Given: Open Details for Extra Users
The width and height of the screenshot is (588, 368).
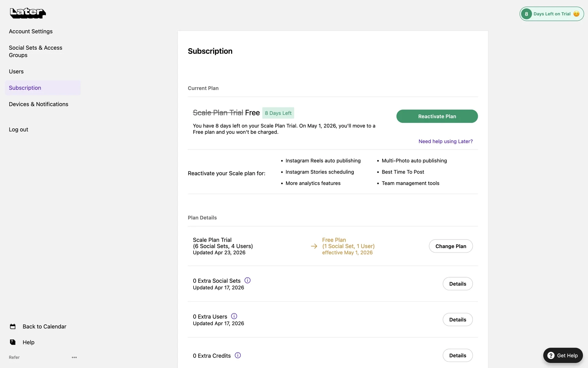Looking at the screenshot, I should click(458, 320).
